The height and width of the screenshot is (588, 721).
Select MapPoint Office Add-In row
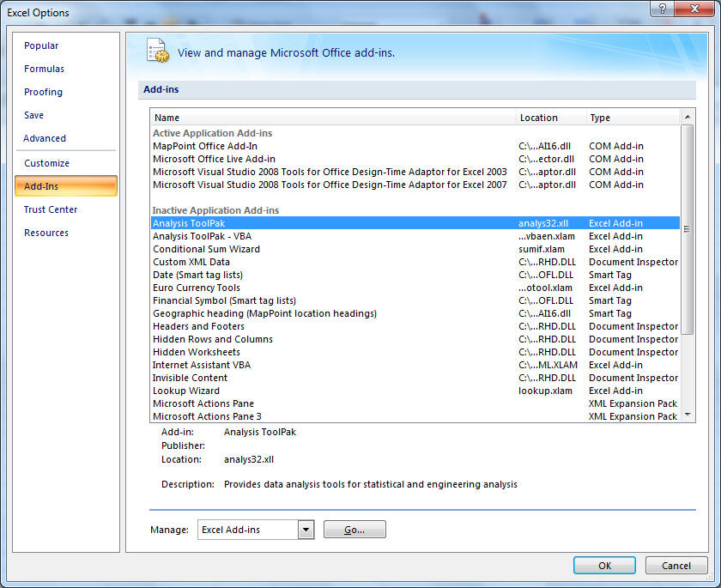click(x=415, y=146)
